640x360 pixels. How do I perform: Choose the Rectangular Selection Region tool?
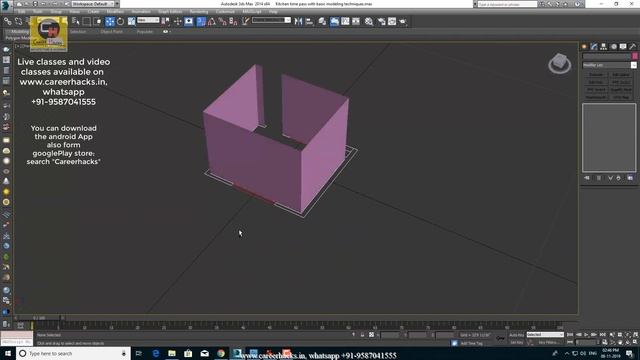87,21
